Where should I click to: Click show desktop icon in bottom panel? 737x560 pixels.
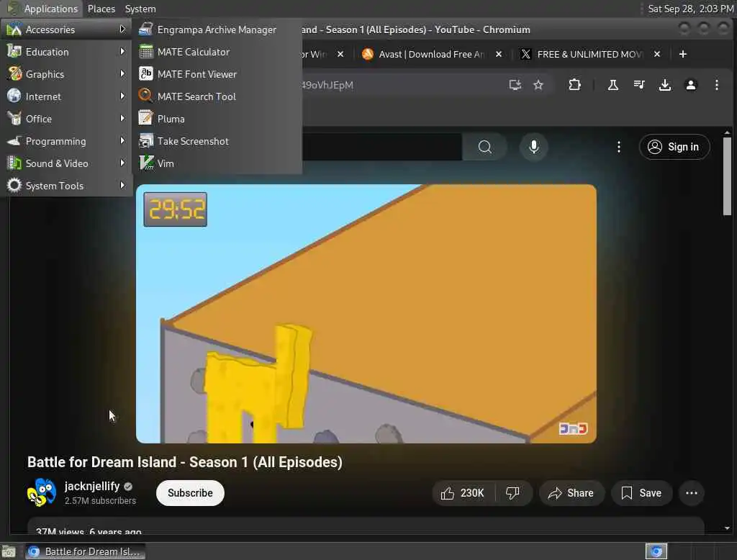click(x=9, y=551)
